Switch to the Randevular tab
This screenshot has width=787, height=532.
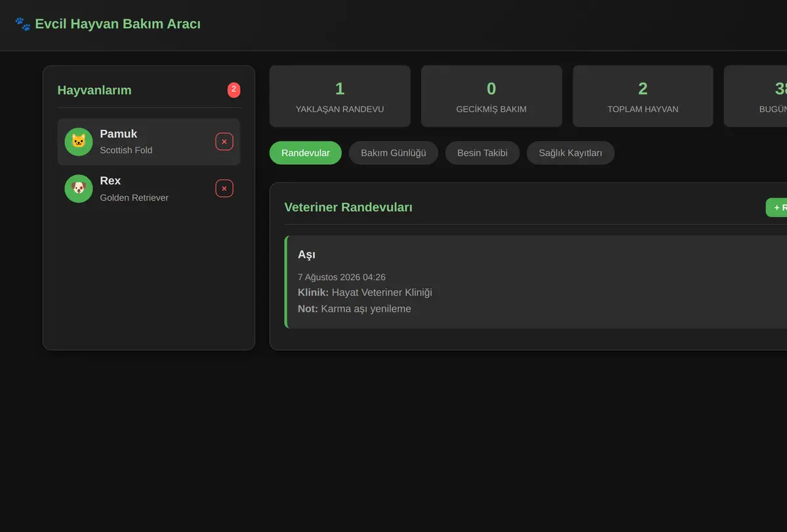[306, 153]
